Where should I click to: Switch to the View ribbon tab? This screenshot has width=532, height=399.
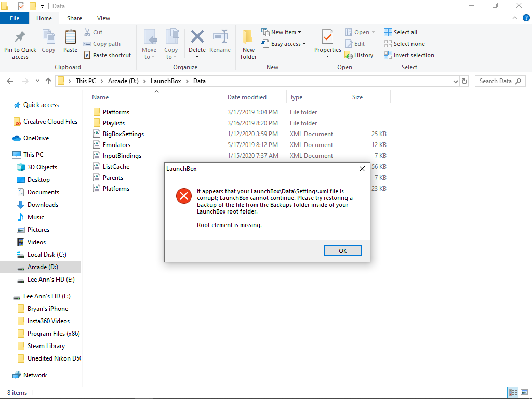103,18
